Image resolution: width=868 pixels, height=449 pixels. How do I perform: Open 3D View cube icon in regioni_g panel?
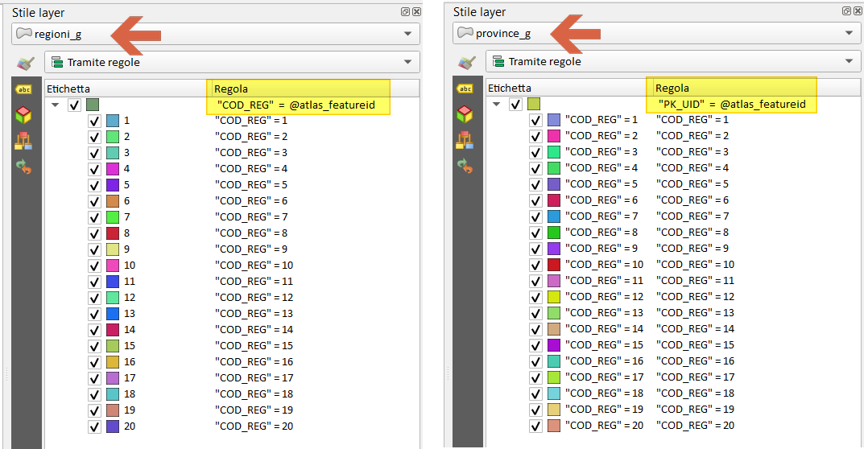[23, 114]
